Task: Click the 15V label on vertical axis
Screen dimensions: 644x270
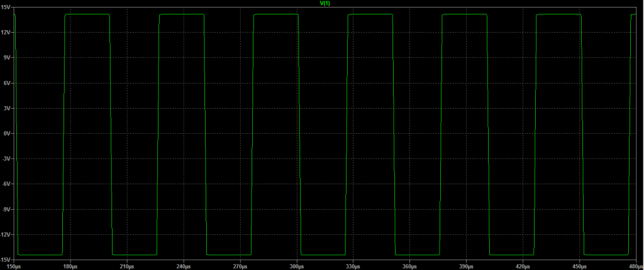Action: coord(7,8)
